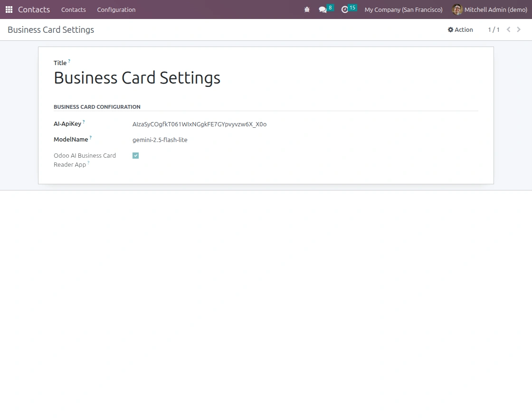Click the Business Card Settings breadcrumb text
Viewport: 532px width, 418px height.
point(51,29)
